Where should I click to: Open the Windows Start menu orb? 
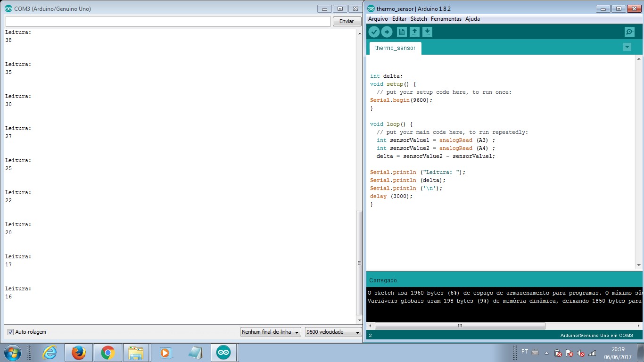click(x=12, y=352)
